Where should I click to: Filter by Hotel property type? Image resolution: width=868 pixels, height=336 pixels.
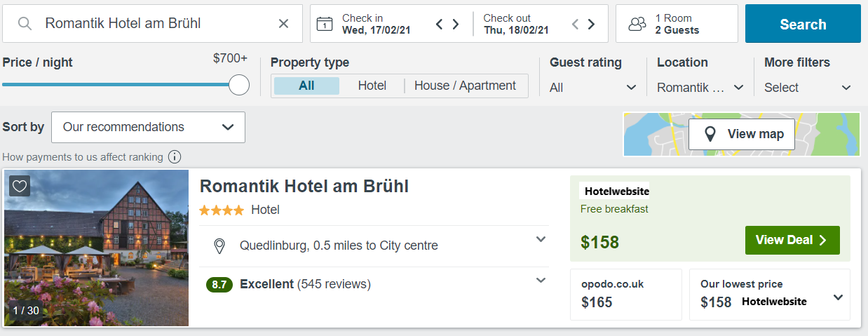(372, 86)
